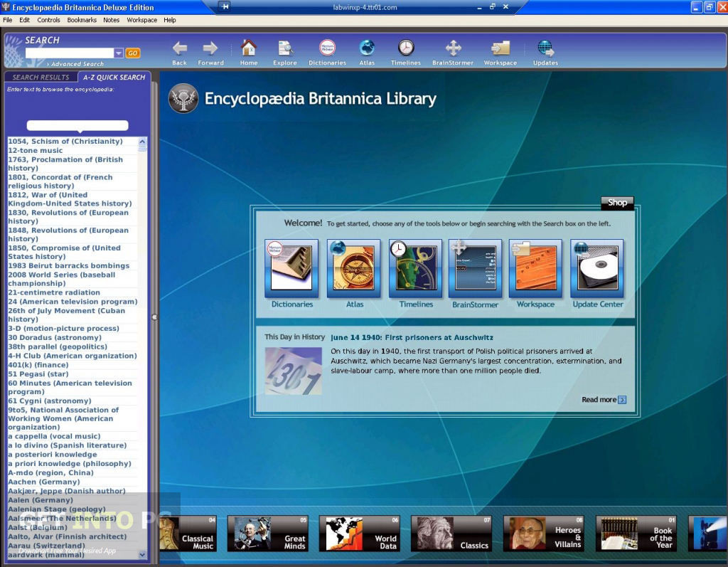Open the Advanced Search link
Image resolution: width=728 pixels, height=567 pixels.
pos(77,63)
